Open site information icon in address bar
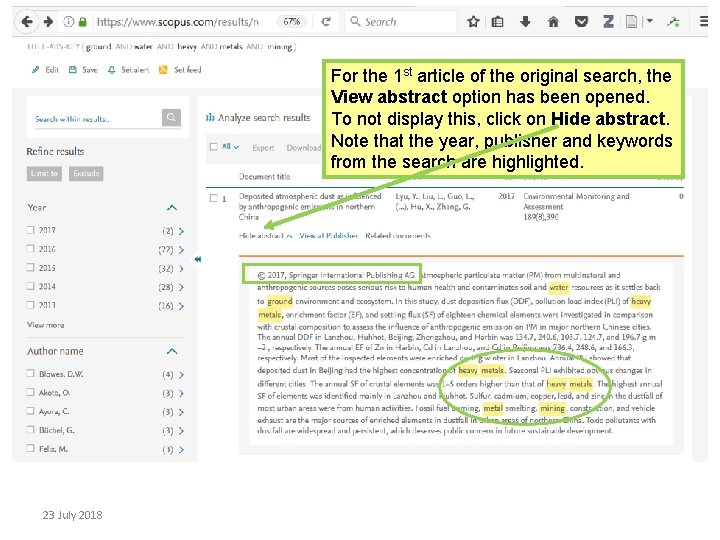 68,22
